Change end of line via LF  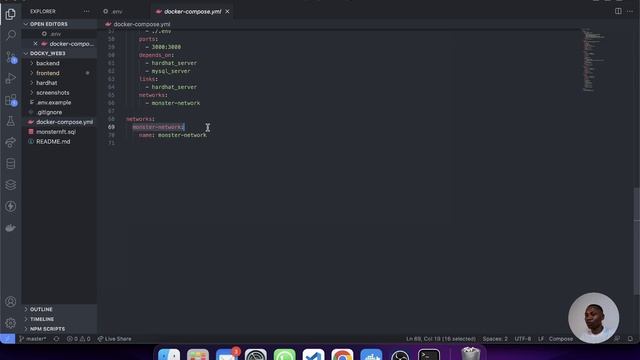pos(541,339)
